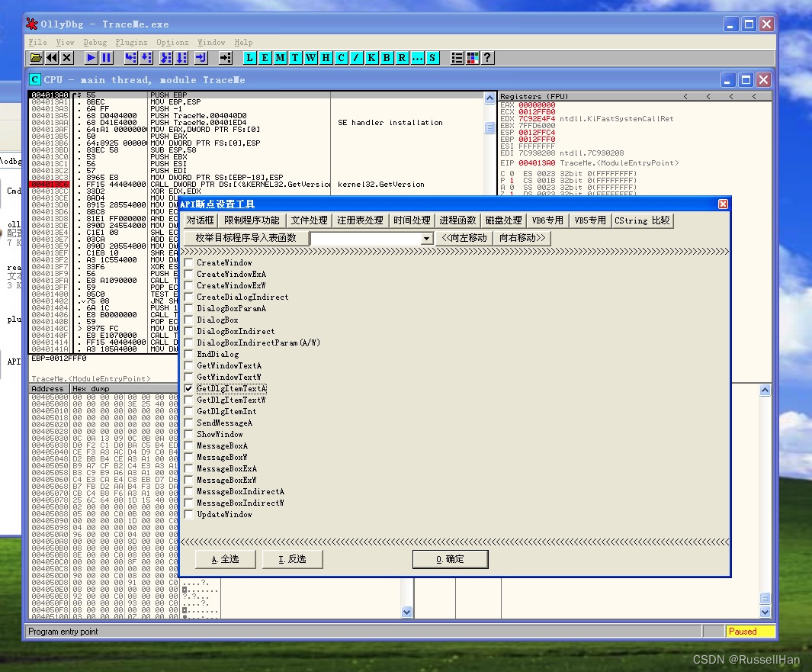This screenshot has width=812, height=672.
Task: Switch to the 文件处理 tab
Action: (x=309, y=220)
